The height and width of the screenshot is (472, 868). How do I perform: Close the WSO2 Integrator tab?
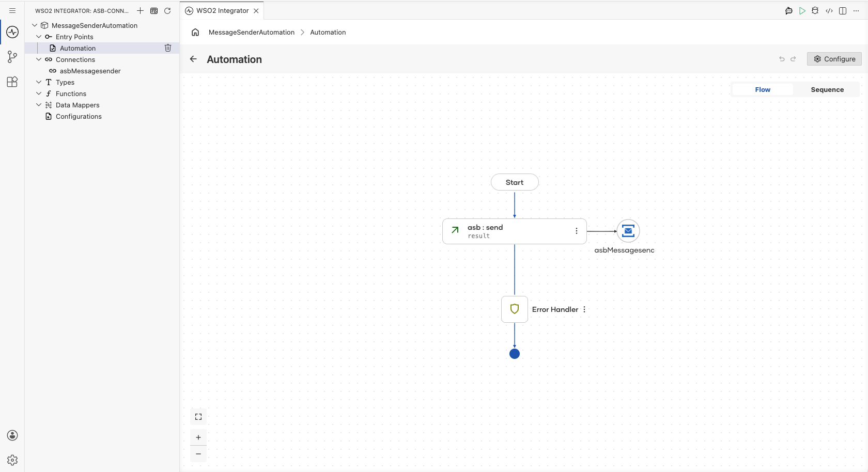click(x=256, y=11)
